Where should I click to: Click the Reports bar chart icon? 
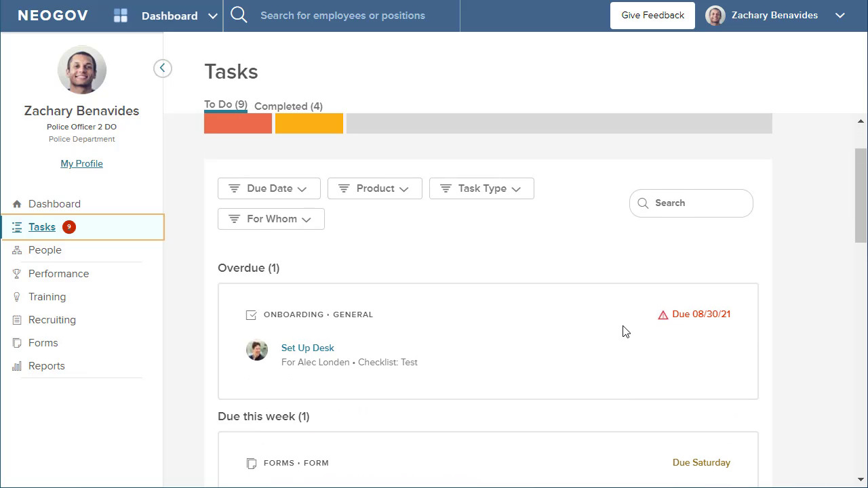pos(17,366)
